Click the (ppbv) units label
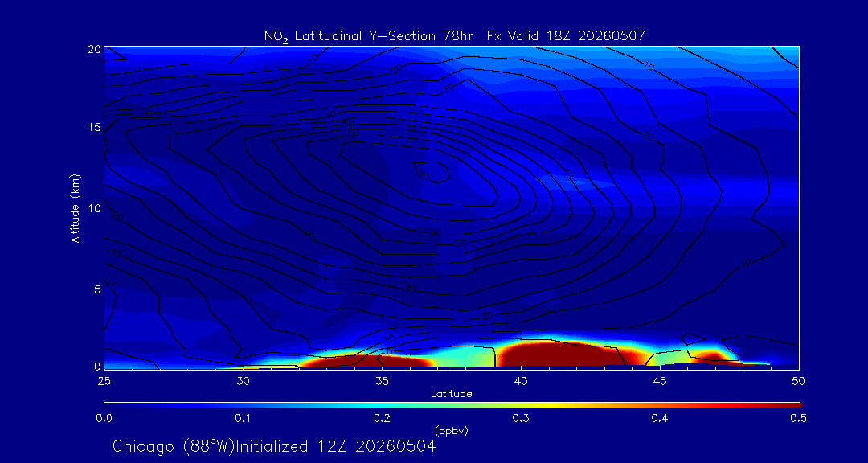 point(451,432)
